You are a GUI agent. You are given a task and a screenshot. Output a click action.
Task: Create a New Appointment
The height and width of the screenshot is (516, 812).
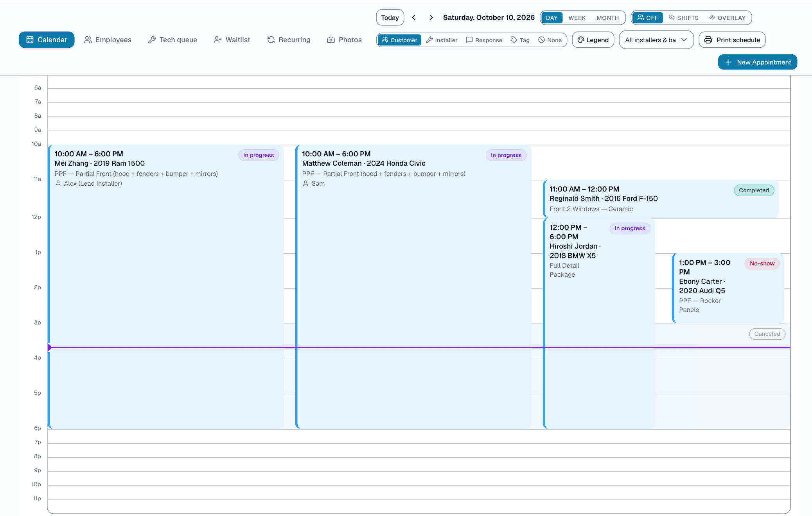(757, 62)
